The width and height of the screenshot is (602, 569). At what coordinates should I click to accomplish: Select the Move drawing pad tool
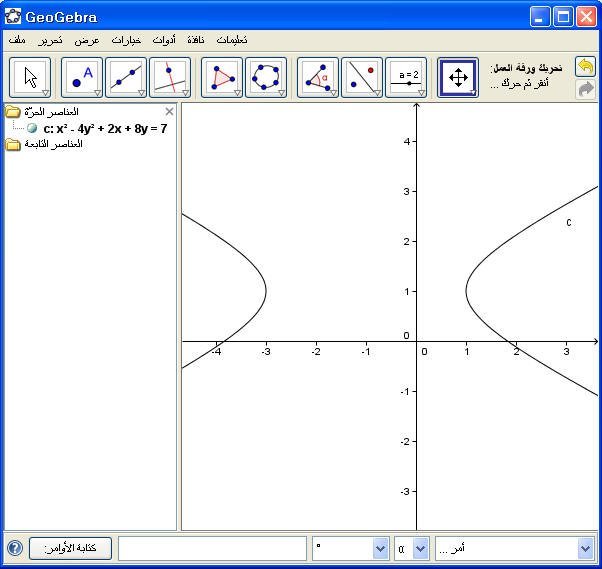pos(458,78)
